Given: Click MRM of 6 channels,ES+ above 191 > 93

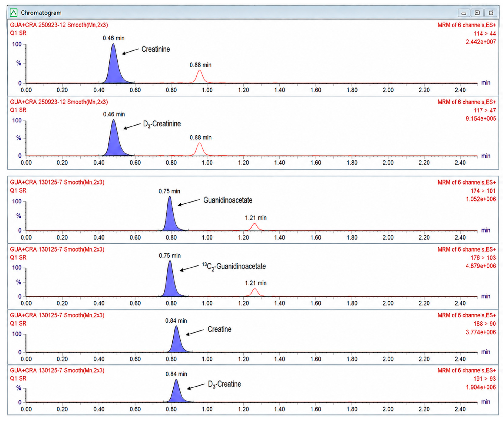Looking at the screenshot, I should (x=467, y=370).
